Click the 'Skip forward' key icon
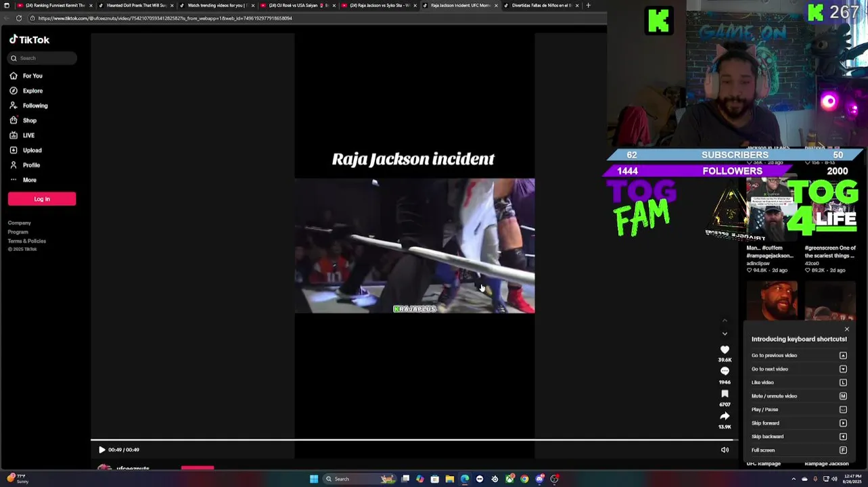The height and width of the screenshot is (487, 868). (x=843, y=423)
